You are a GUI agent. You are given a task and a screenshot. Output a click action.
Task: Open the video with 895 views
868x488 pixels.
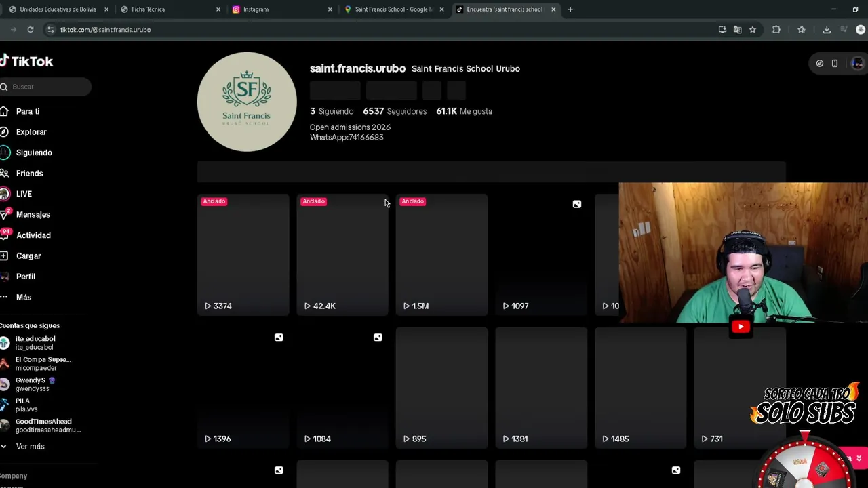(x=441, y=388)
